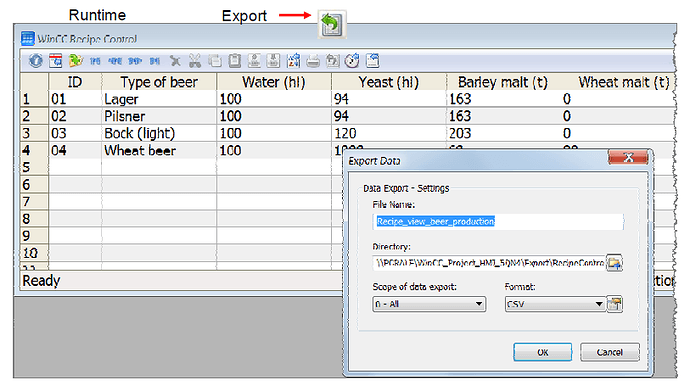Open Scope of data export dropdown
The image size is (690, 386).
click(429, 304)
